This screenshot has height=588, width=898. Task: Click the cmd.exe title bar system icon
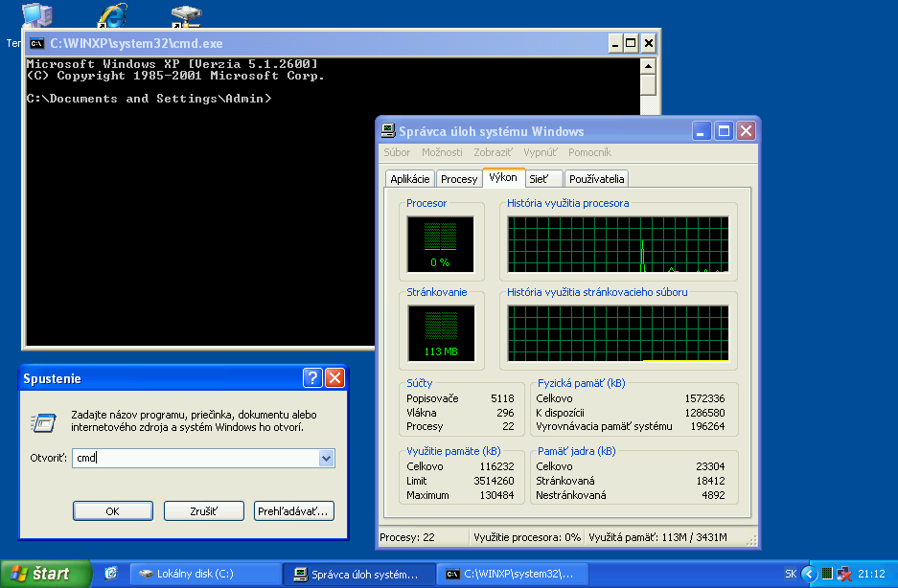click(x=36, y=43)
